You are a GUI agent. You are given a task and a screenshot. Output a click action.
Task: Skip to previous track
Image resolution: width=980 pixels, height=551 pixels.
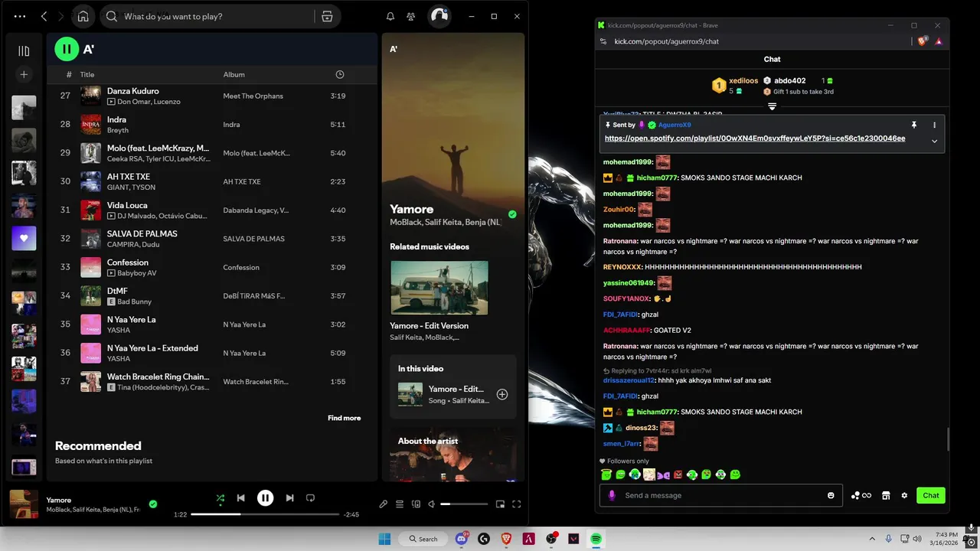[240, 498]
